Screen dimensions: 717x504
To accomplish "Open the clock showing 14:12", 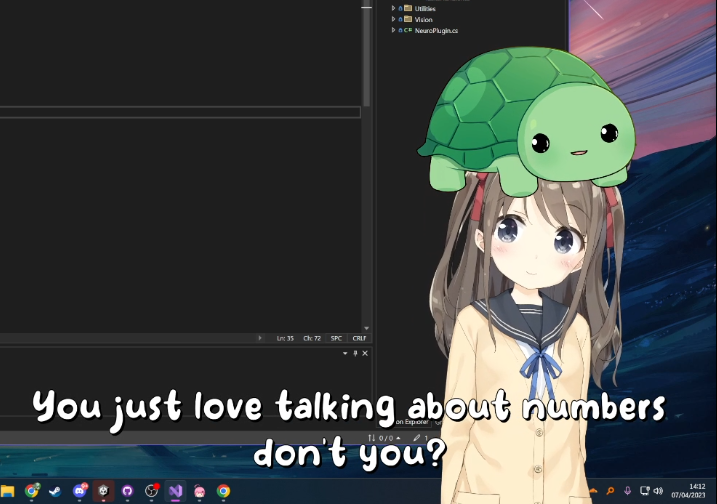I will [688, 491].
